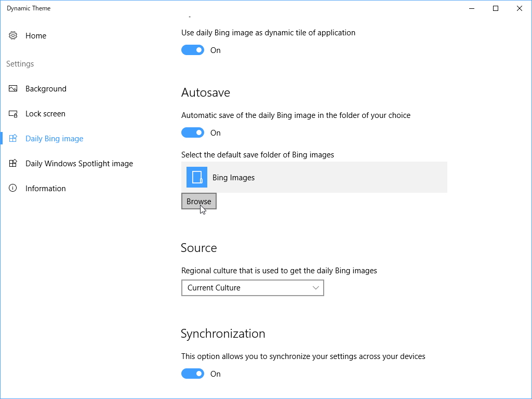Select the Background menu item
This screenshot has width=532, height=399.
[46, 89]
